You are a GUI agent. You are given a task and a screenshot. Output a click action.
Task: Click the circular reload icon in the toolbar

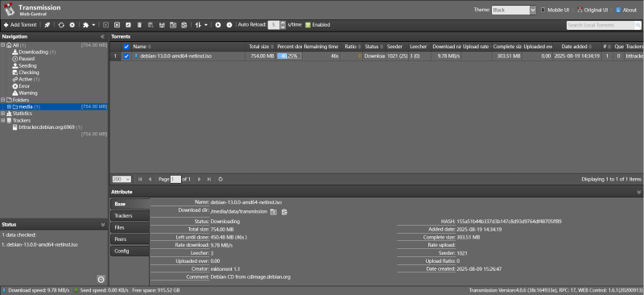click(61, 25)
